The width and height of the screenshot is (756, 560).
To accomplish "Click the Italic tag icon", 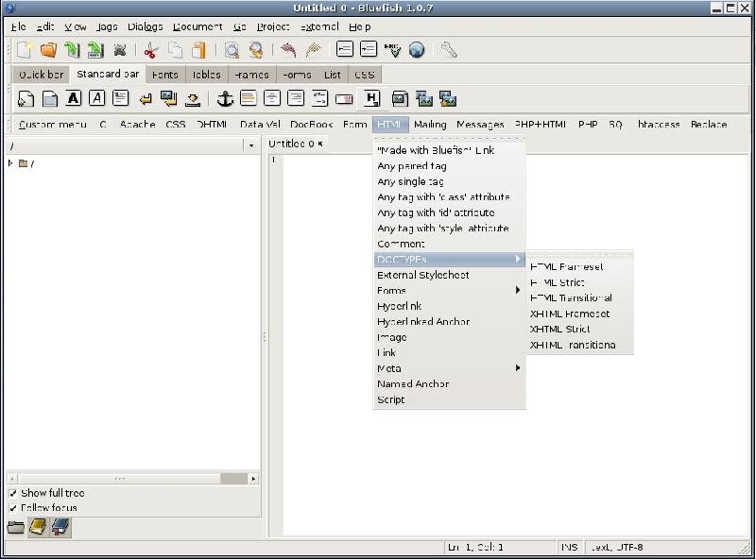I will point(96,98).
